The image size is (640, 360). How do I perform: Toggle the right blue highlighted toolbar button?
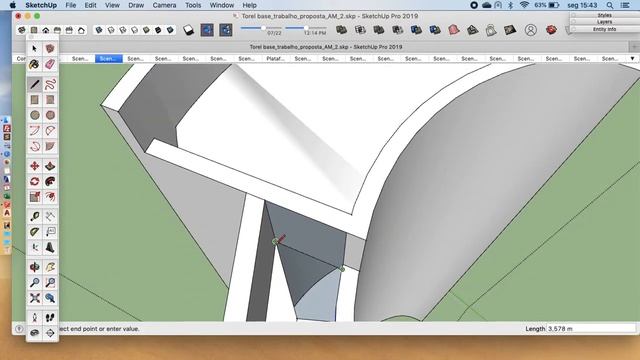pyautogui.click(x=226, y=30)
